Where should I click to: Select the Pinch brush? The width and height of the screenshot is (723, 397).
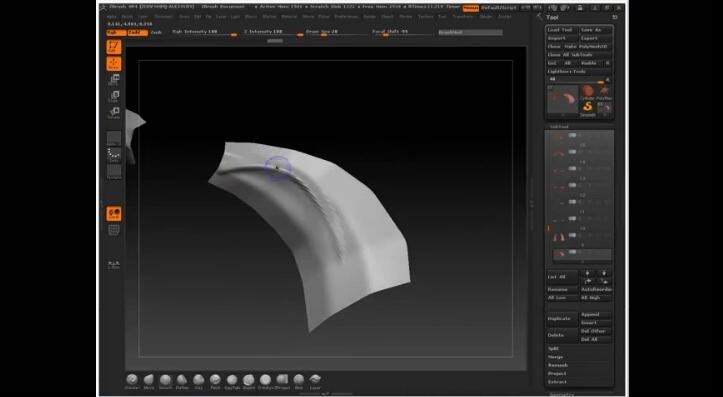pyautogui.click(x=215, y=381)
